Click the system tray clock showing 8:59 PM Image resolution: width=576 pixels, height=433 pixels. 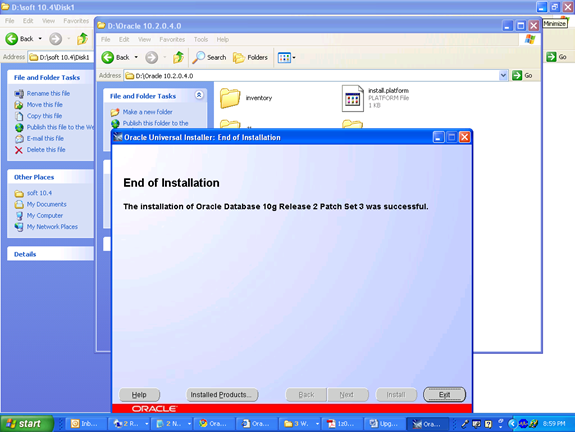tap(554, 423)
